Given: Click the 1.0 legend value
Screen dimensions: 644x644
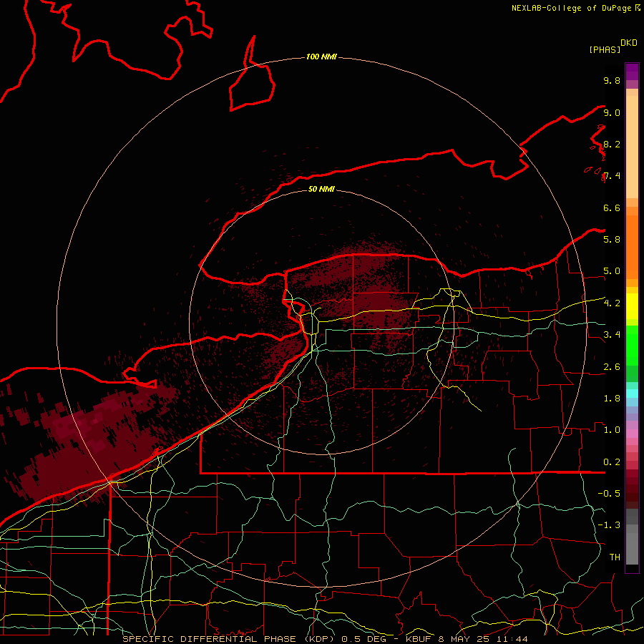Looking at the screenshot, I should point(612,430).
